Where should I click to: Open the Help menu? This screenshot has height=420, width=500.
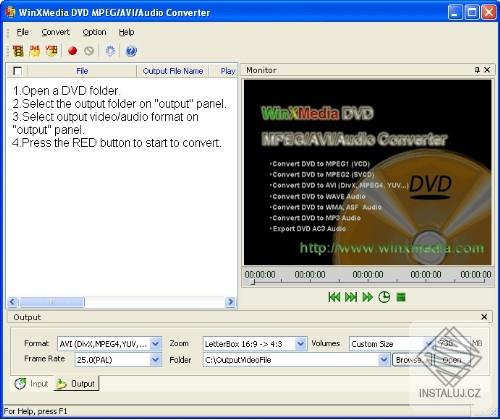click(x=127, y=32)
